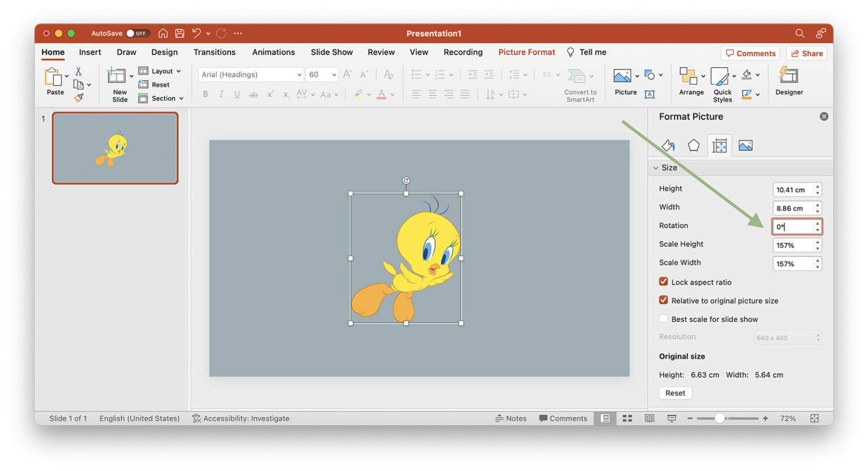Switch to the Picture Format tab
This screenshot has width=868, height=471.
click(526, 52)
